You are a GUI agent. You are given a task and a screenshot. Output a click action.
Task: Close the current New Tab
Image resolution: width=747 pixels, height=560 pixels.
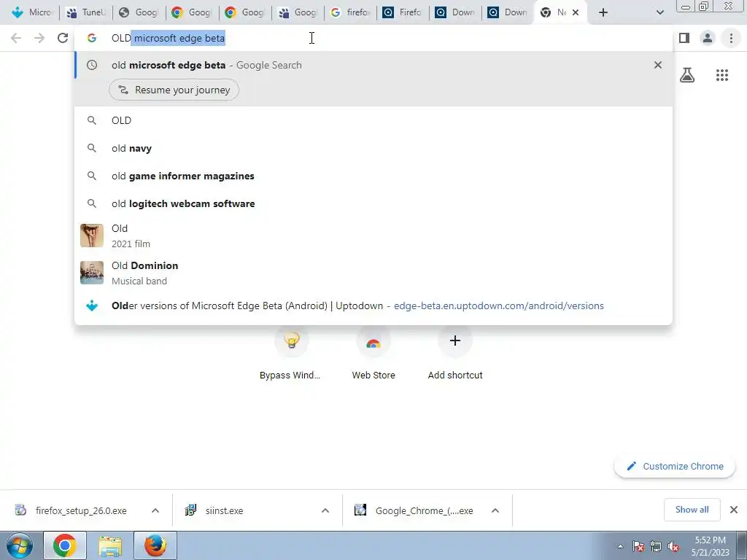point(576,12)
